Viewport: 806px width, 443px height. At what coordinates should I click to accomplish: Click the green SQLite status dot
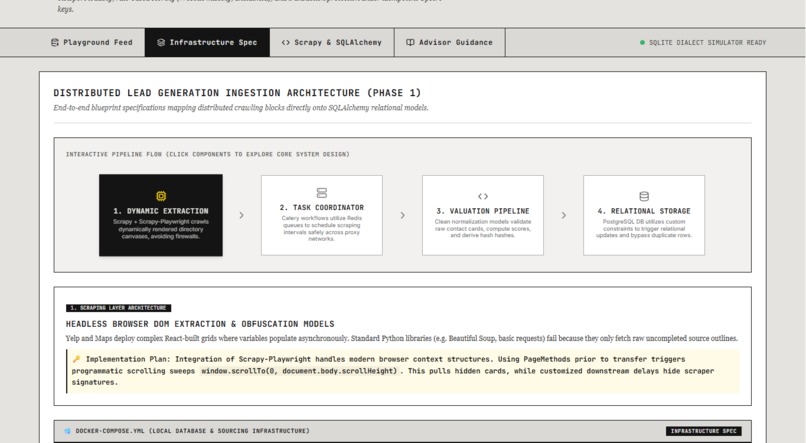642,43
